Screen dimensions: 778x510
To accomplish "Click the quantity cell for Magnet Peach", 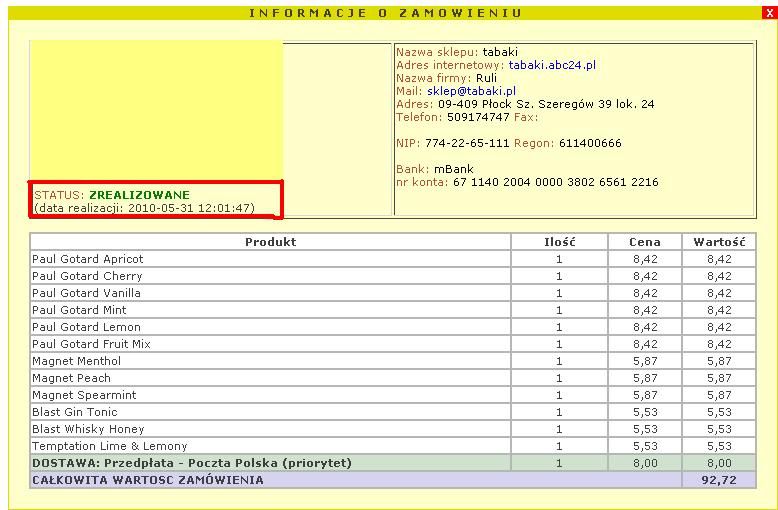I will click(x=559, y=378).
